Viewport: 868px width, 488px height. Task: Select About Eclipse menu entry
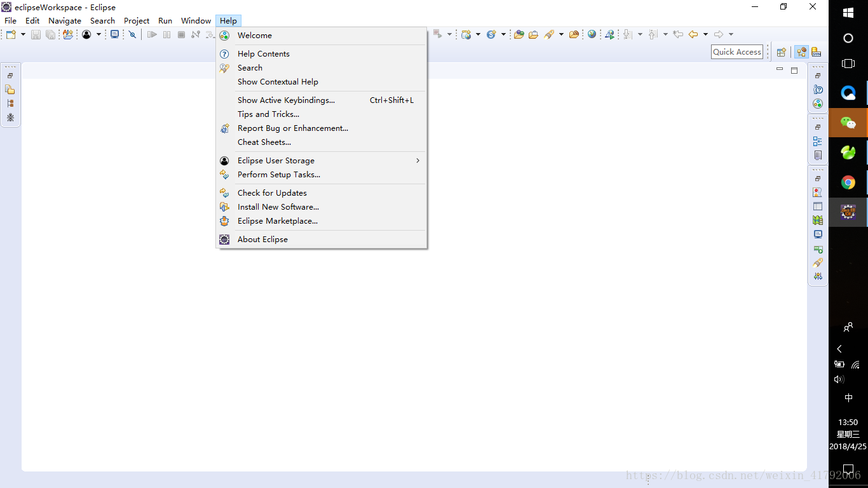[322, 240]
